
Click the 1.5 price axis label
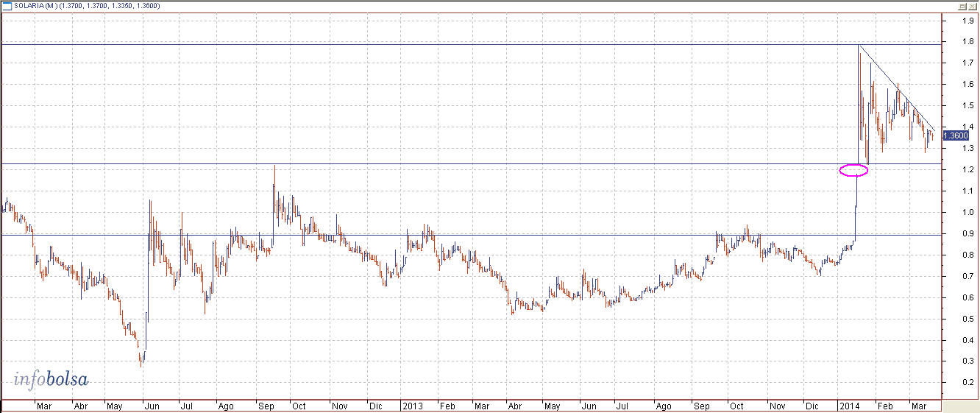click(967, 106)
